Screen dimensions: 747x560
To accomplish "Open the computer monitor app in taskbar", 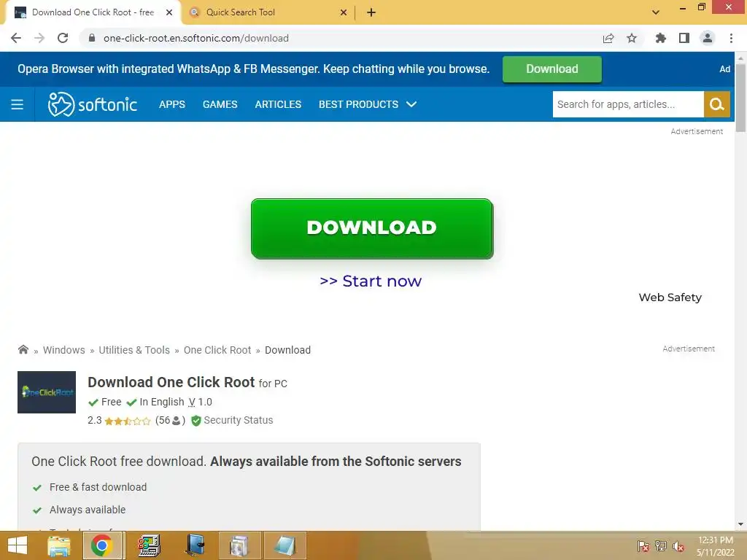I will click(x=149, y=545).
